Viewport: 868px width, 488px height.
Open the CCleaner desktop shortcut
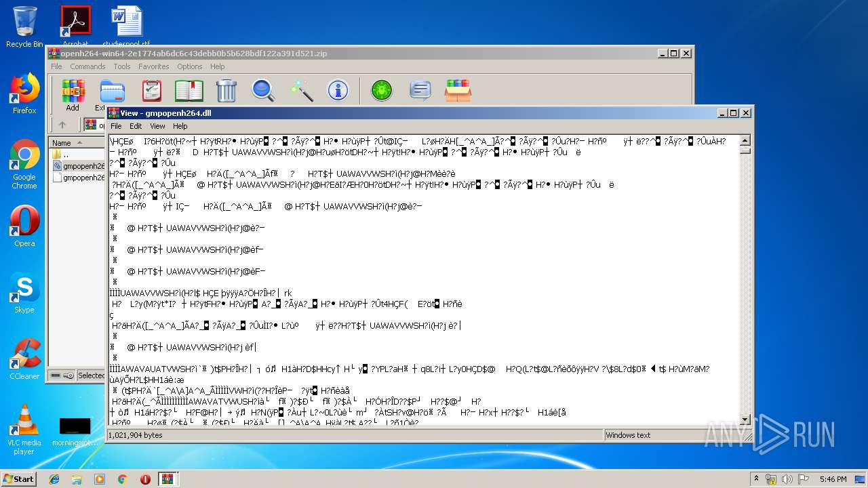pyautogui.click(x=24, y=359)
